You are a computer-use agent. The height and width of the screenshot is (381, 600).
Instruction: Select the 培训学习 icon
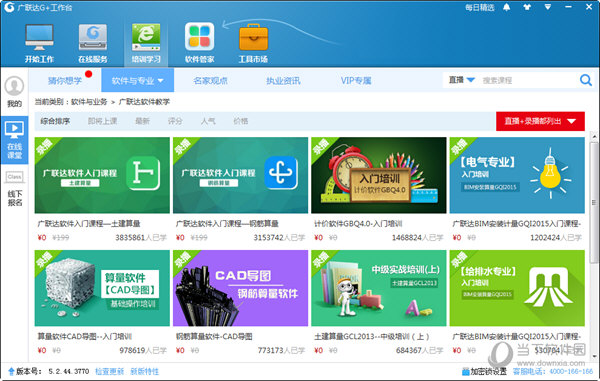[146, 37]
